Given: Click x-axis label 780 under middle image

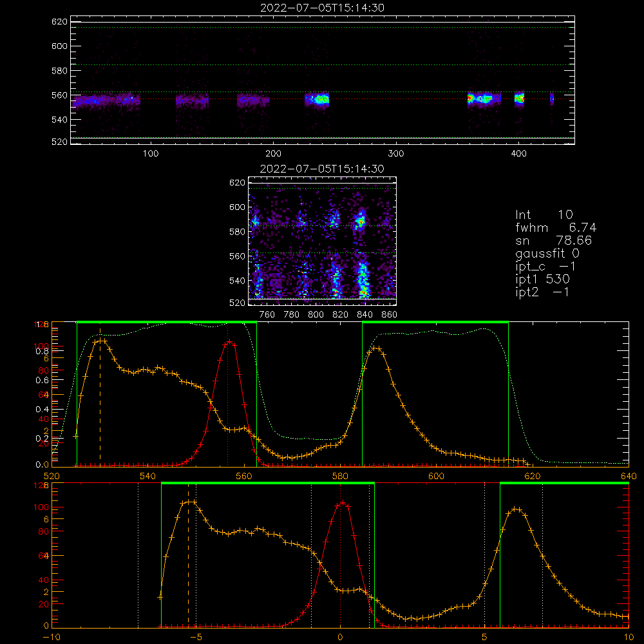Looking at the screenshot, I should 292,315.
